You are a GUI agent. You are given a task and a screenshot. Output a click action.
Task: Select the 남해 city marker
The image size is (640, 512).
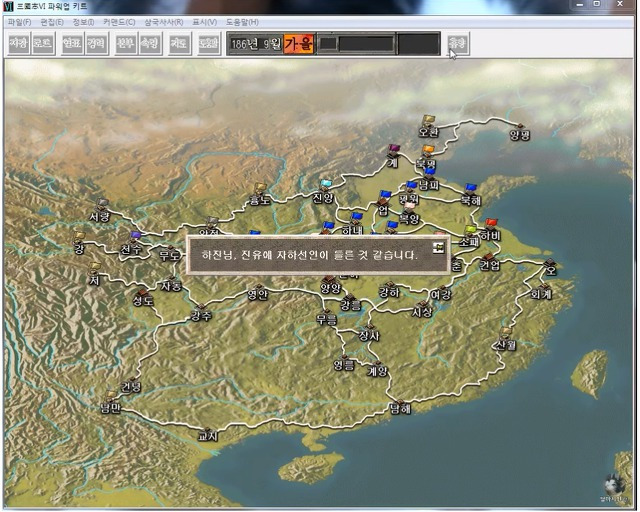[x=400, y=406]
